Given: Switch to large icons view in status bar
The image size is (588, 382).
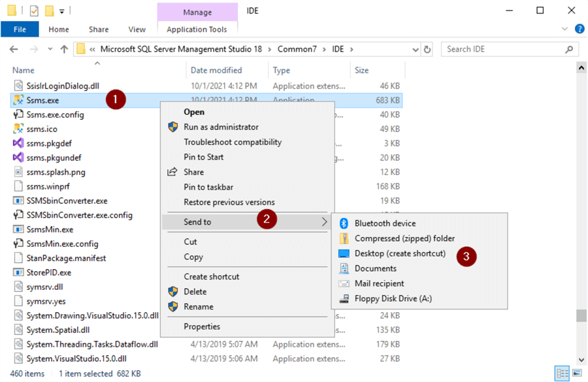Looking at the screenshot, I should pyautogui.click(x=576, y=374).
